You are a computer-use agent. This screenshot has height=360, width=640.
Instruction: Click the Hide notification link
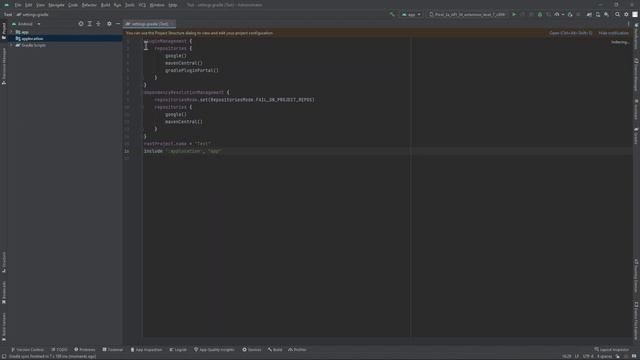(x=613, y=33)
